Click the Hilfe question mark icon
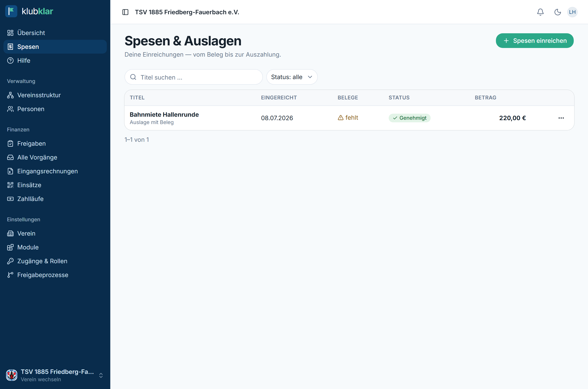The height and width of the screenshot is (389, 588). click(x=10, y=61)
